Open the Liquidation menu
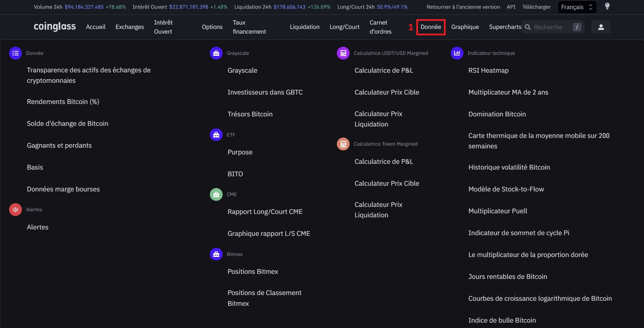Screen dimensions: 644x328 [304, 27]
